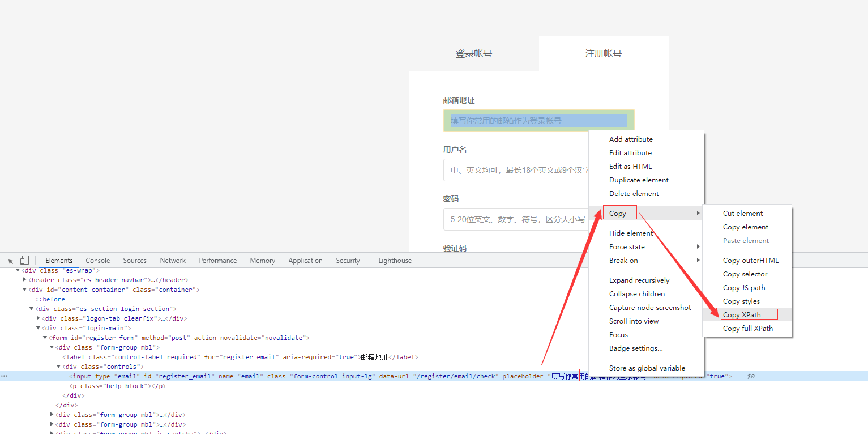
Task: Switch to the Sources tab
Action: [135, 261]
